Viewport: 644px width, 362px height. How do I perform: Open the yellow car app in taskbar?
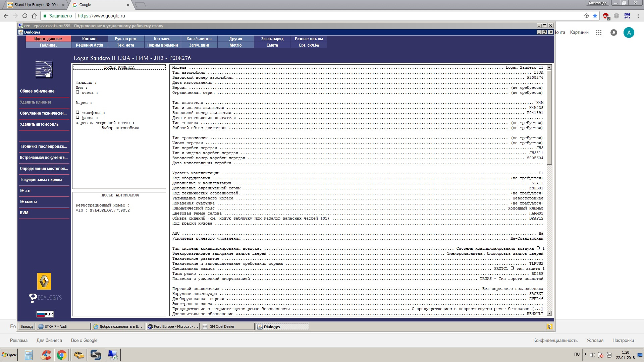coord(79,355)
